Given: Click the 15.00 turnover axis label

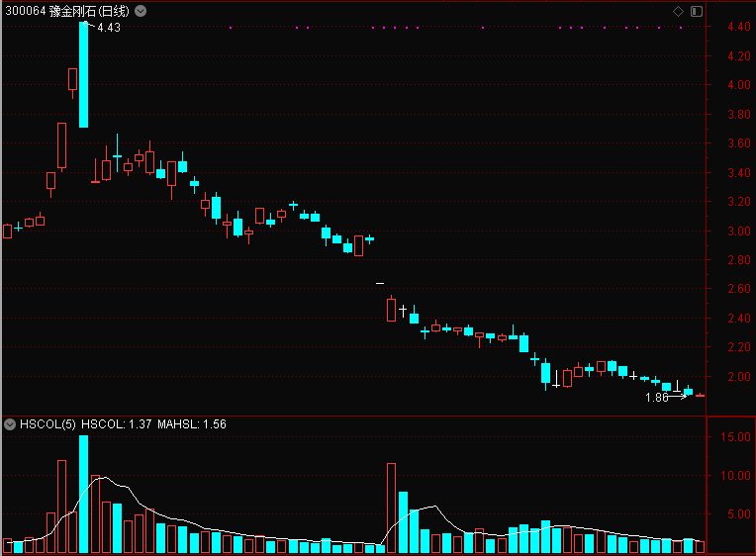Looking at the screenshot, I should (735, 437).
